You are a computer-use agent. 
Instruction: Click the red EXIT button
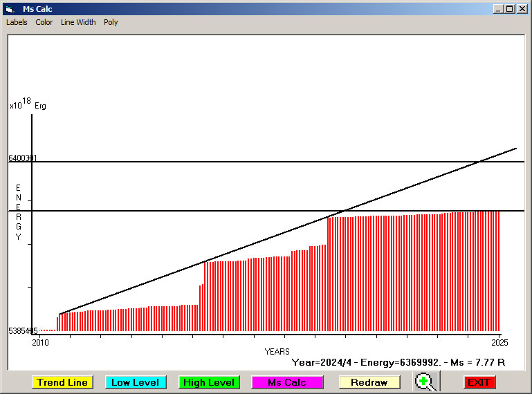click(x=478, y=382)
